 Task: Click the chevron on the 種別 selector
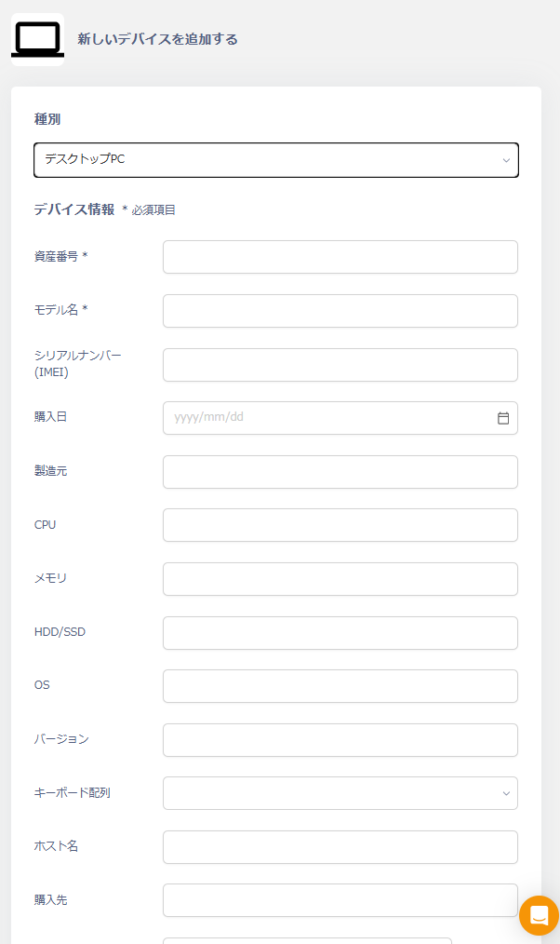[x=506, y=160]
